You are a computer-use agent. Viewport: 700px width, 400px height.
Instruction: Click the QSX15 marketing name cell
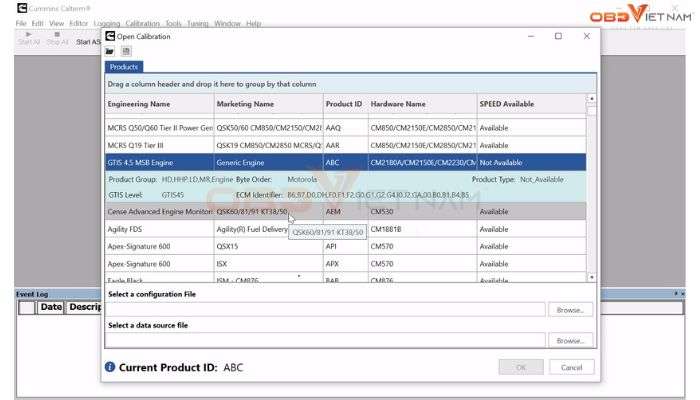click(x=268, y=246)
